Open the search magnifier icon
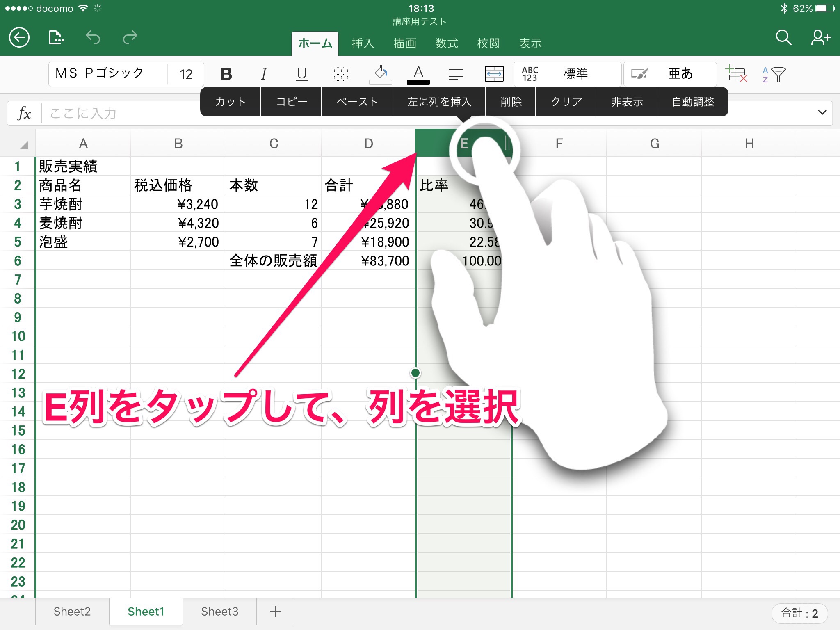 tap(783, 38)
